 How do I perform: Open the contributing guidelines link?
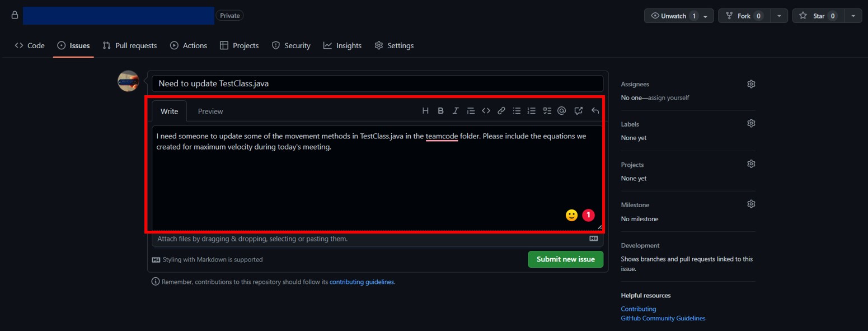pos(362,282)
